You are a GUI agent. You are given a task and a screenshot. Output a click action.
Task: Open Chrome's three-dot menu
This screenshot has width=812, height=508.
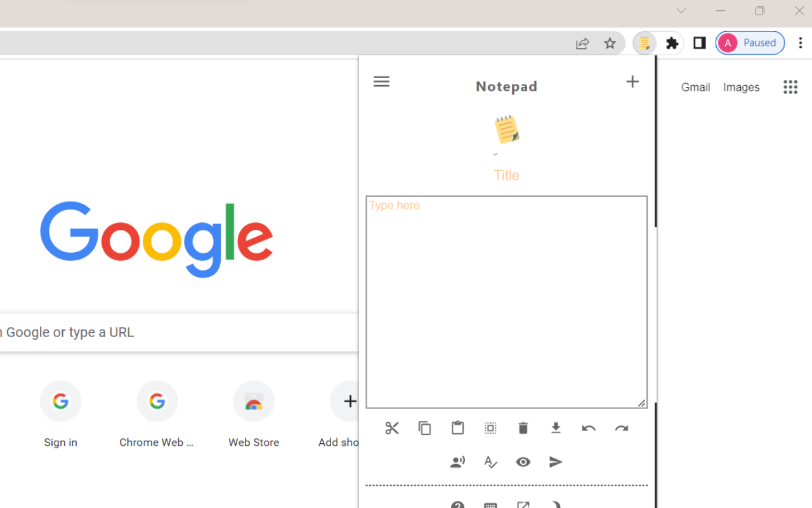pos(801,43)
